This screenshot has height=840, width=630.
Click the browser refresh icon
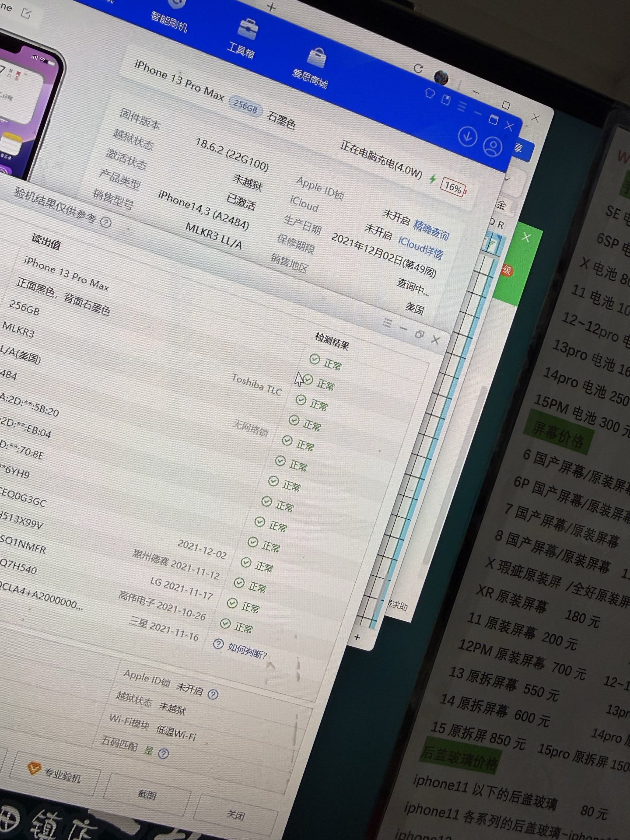[x=418, y=68]
